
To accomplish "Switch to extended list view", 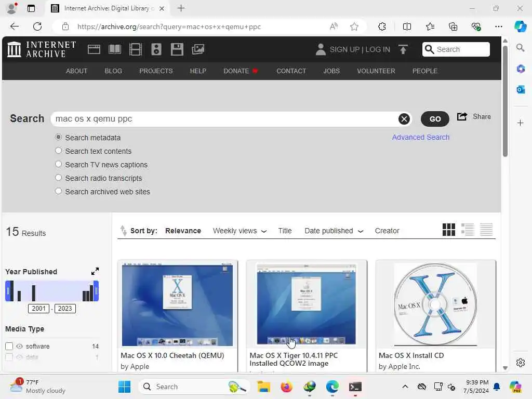I will point(468,230).
